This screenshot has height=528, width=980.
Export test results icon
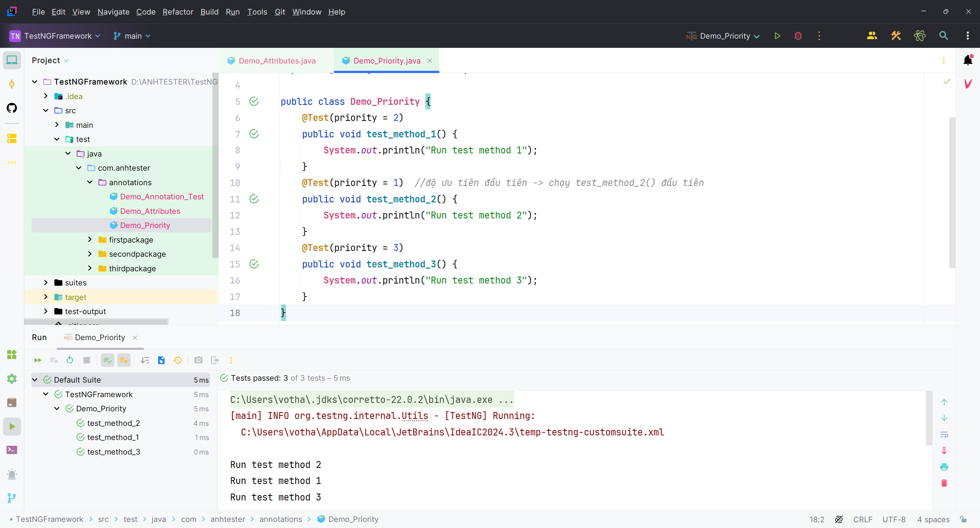pyautogui.click(x=215, y=360)
